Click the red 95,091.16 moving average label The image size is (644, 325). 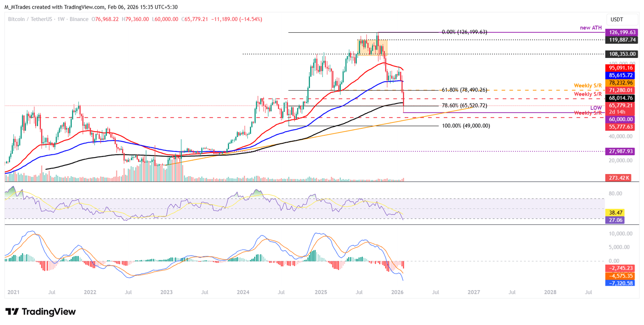tap(620, 68)
